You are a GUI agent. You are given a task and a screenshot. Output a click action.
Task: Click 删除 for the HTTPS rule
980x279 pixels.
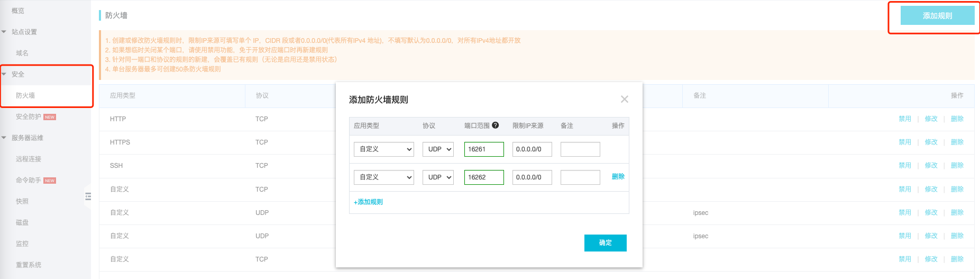pyautogui.click(x=957, y=142)
